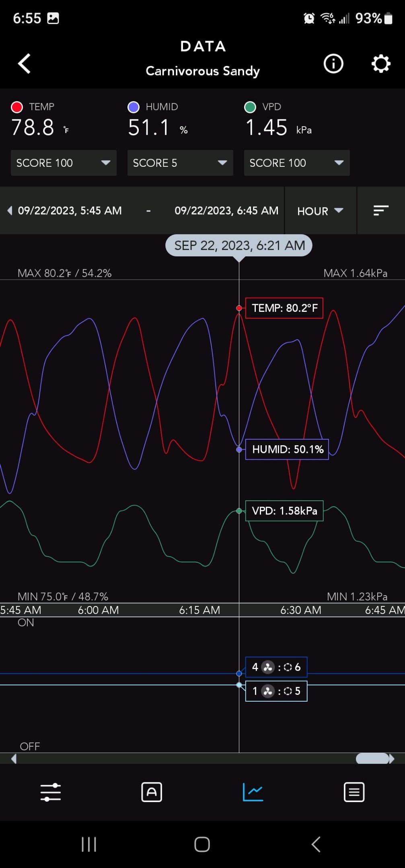The height and width of the screenshot is (868, 405).
Task: Tap the 6:30 AM axis label
Action: (x=301, y=610)
